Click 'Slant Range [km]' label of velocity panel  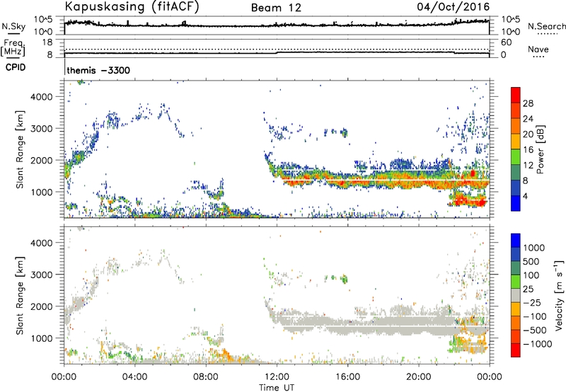point(20,295)
